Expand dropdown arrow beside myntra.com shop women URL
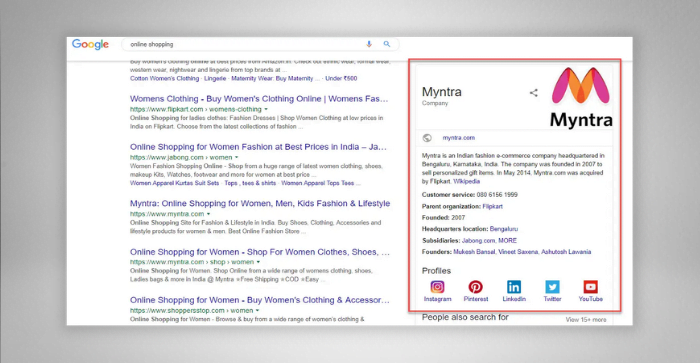700x363 pixels. click(x=258, y=262)
